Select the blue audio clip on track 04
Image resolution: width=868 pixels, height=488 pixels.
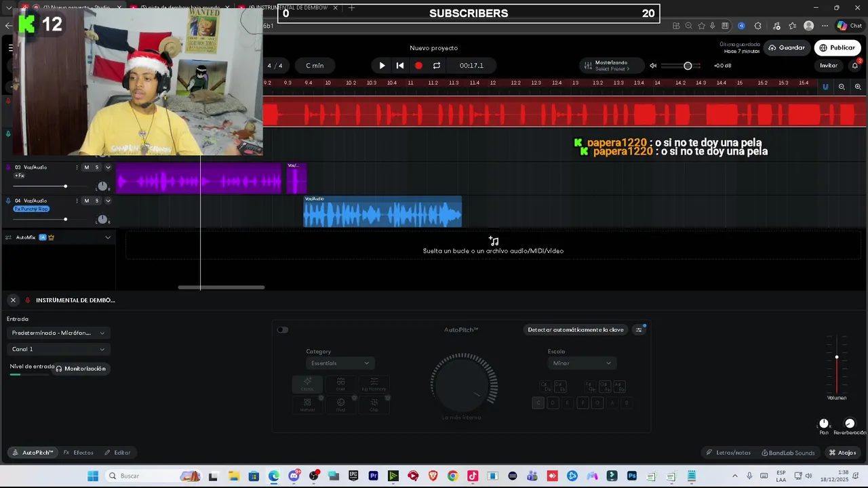382,211
